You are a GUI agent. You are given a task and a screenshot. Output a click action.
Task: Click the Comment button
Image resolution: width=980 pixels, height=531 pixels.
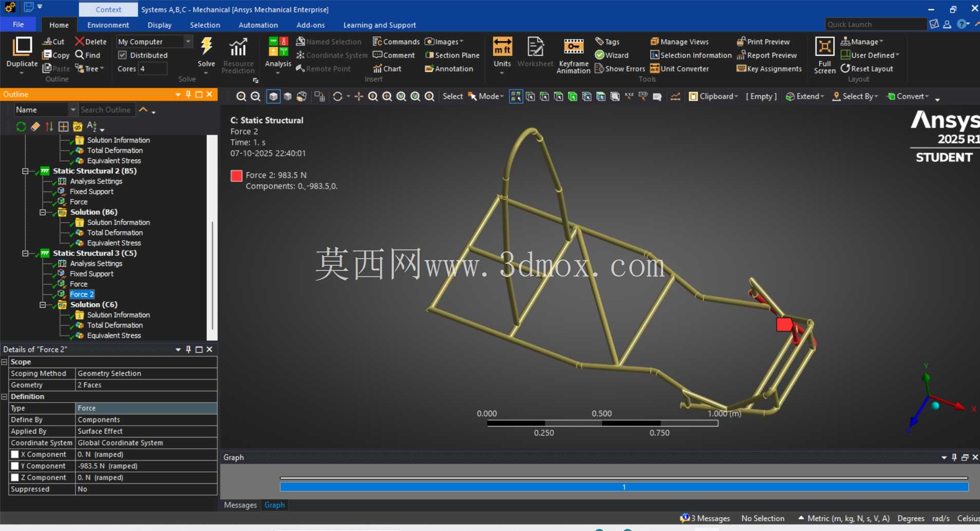click(x=393, y=55)
